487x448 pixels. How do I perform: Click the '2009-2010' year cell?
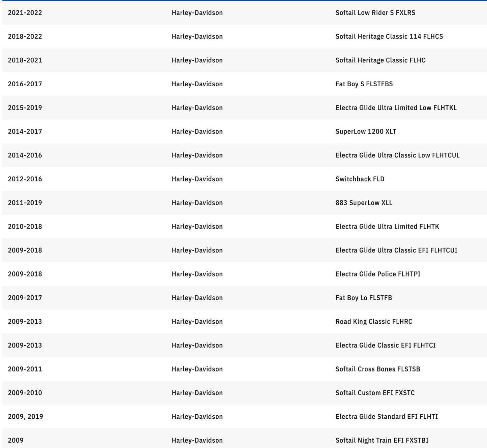click(x=25, y=393)
